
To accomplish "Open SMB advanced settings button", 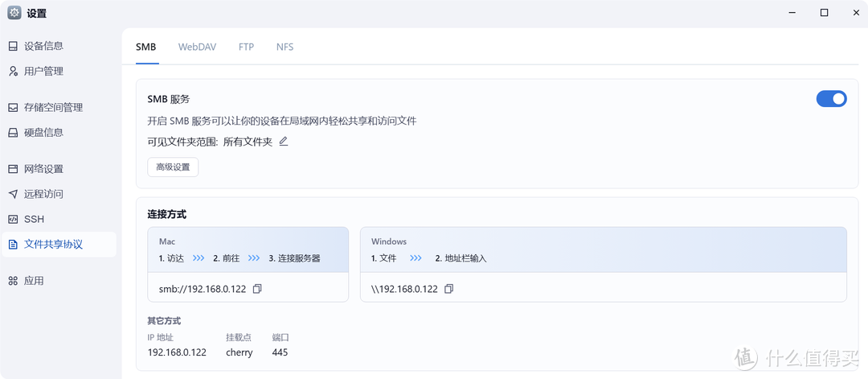I will 173,167.
